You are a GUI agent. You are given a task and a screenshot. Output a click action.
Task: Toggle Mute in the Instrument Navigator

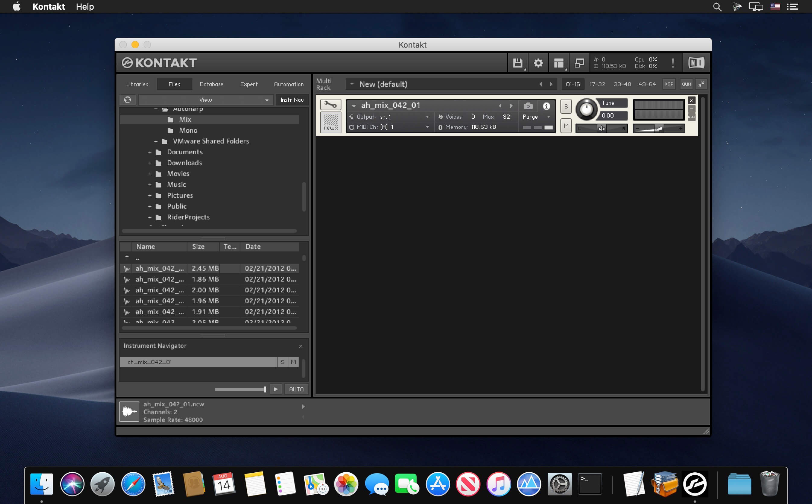click(x=293, y=362)
